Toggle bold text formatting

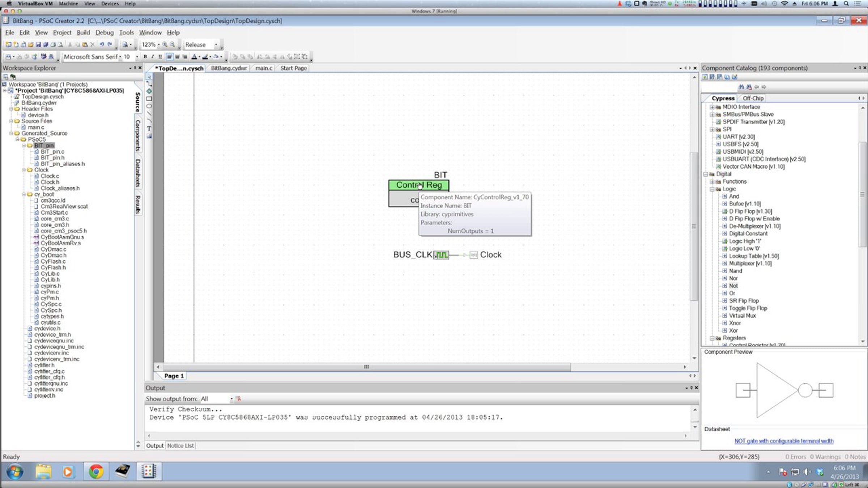(x=145, y=57)
